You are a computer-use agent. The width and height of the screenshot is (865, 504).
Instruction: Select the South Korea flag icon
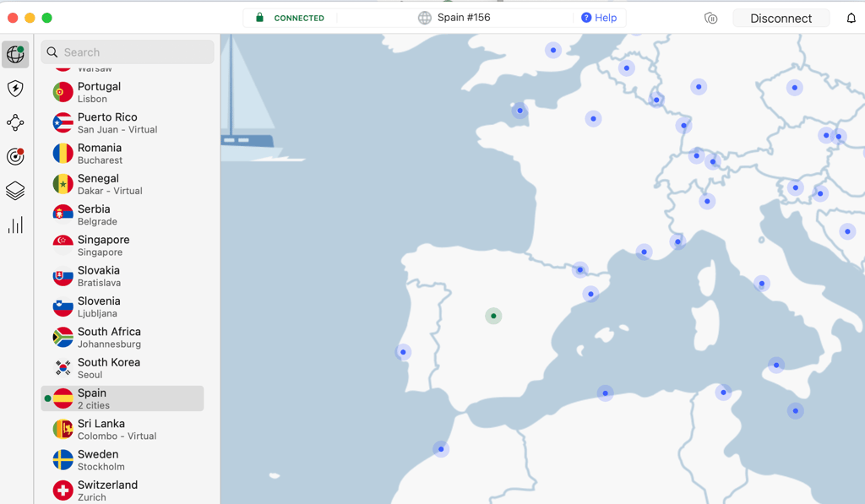click(63, 368)
